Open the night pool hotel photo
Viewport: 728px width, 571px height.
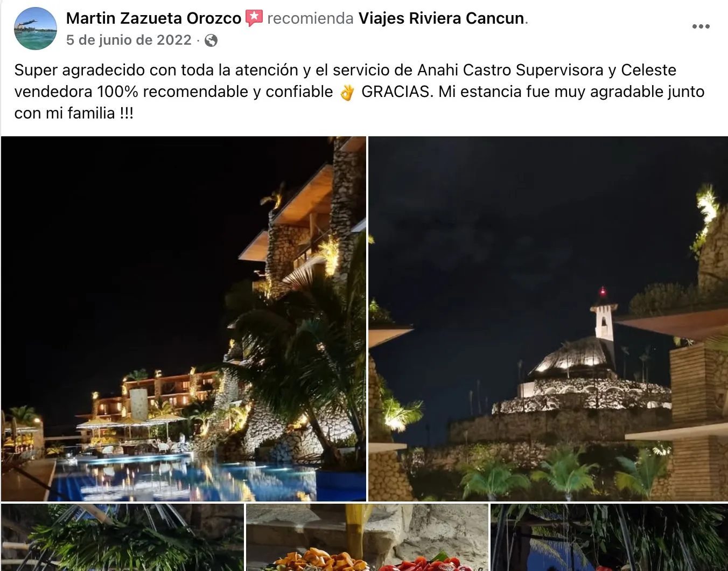click(x=184, y=319)
